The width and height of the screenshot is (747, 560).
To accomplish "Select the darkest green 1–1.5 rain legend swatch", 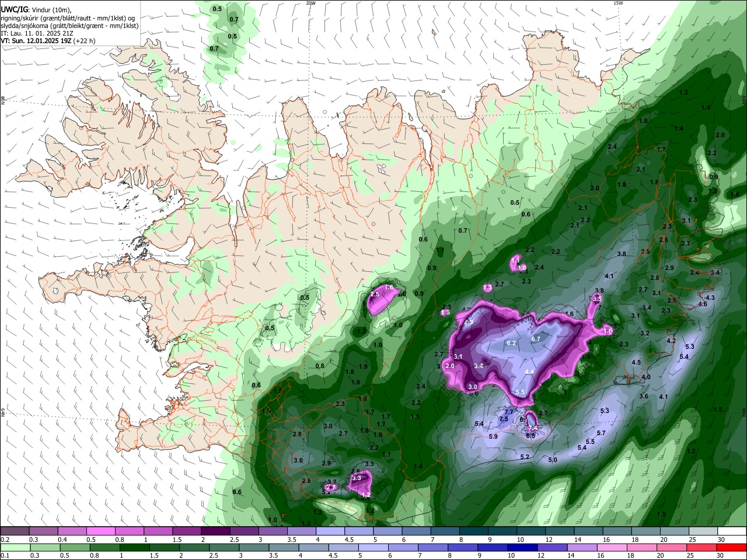I will pos(134,547).
